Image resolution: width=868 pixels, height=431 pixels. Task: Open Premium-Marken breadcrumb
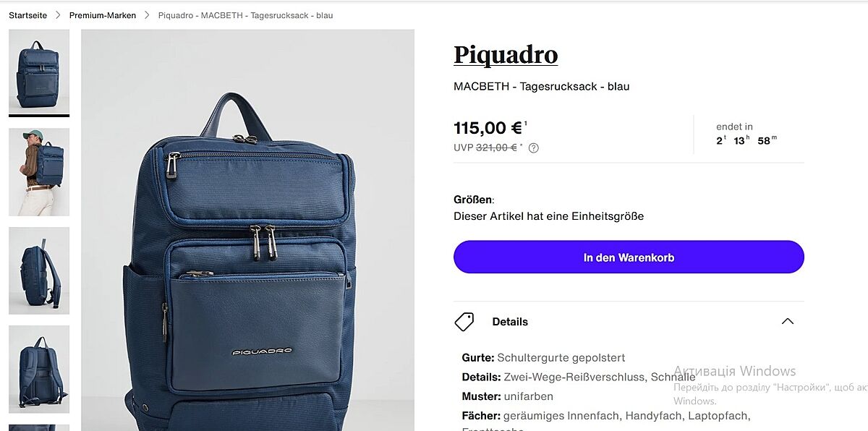coord(103,15)
